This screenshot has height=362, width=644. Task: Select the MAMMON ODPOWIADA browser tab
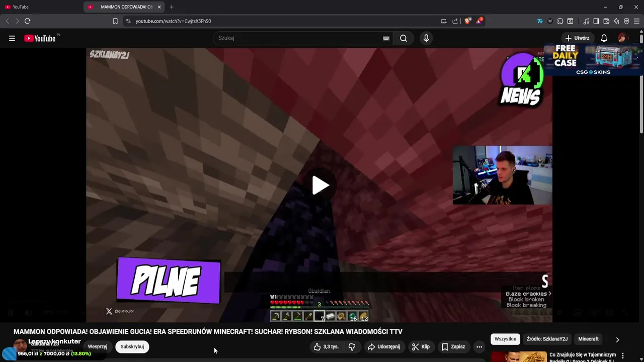click(x=123, y=7)
